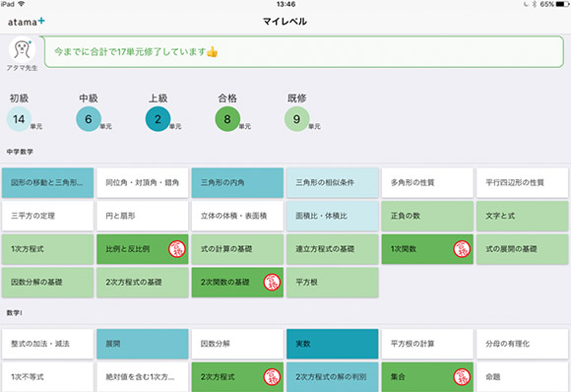
Task: Tap the atama+ logo
Action: (x=27, y=22)
